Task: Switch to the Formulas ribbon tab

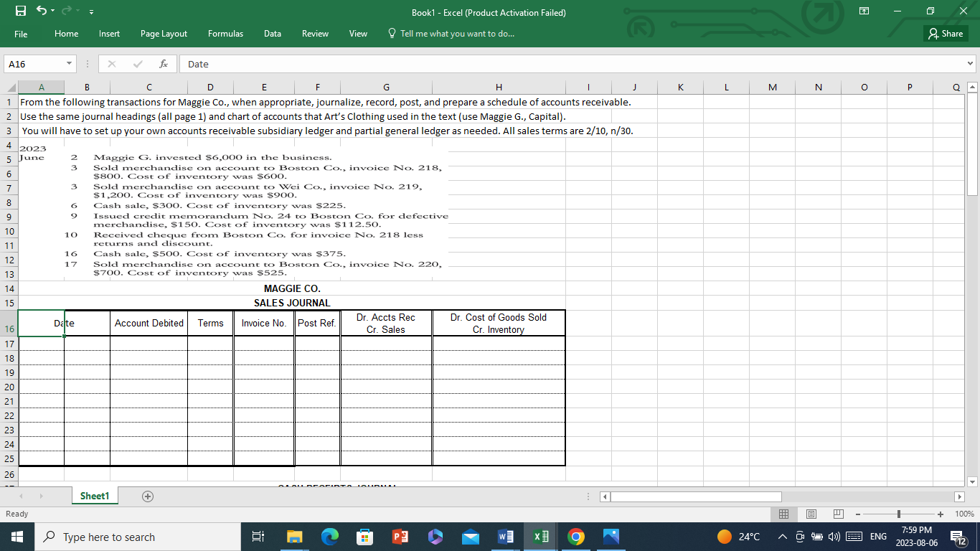Action: 225,33
